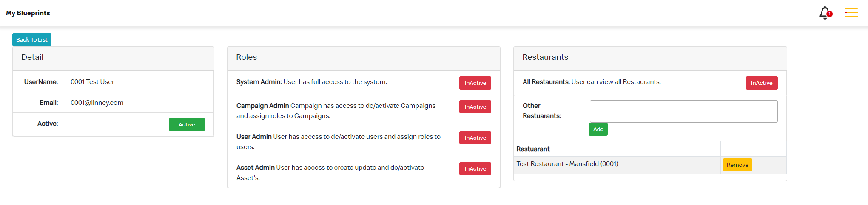Toggle the System Admin InActive button
868x205 pixels.
(475, 83)
